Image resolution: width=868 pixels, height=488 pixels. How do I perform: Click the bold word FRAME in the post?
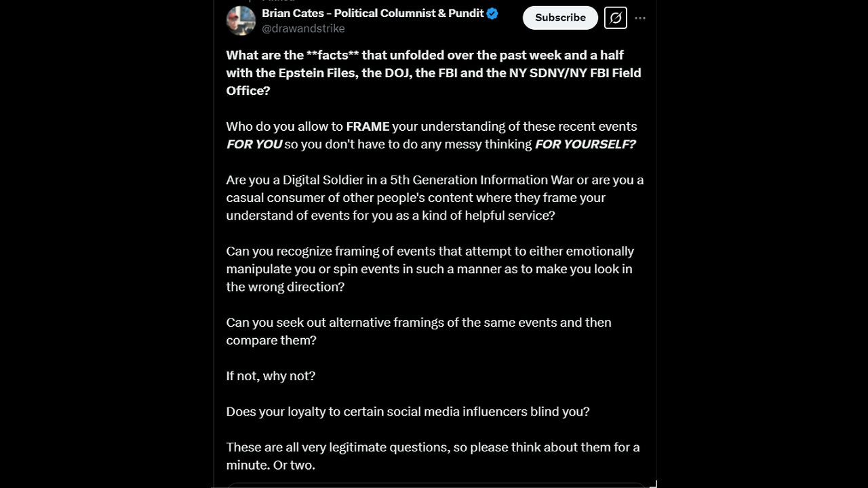368,126
